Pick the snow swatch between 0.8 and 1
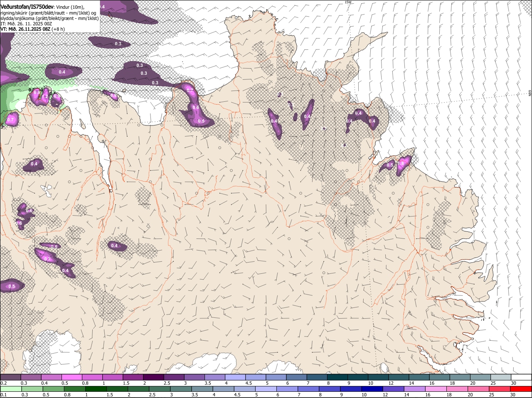The height and width of the screenshot is (398, 532). [92, 377]
